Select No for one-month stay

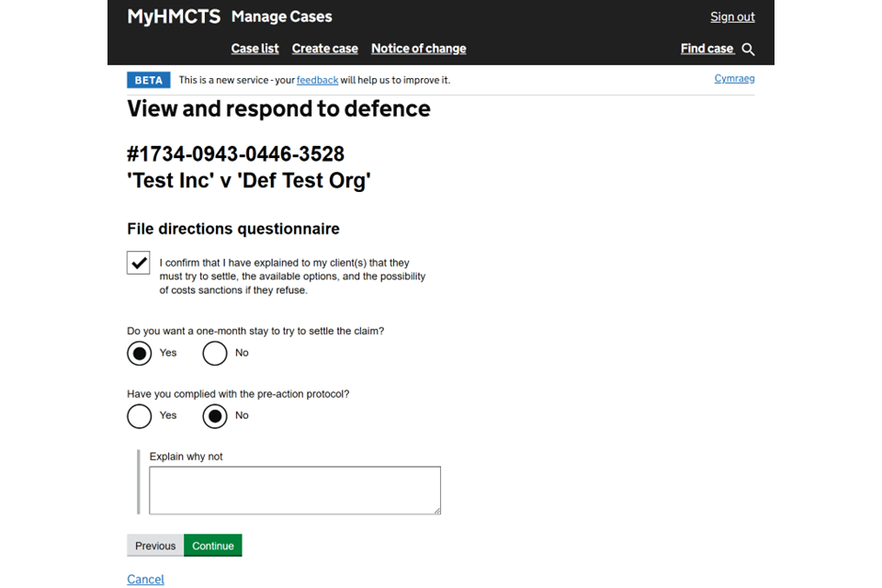(x=215, y=353)
